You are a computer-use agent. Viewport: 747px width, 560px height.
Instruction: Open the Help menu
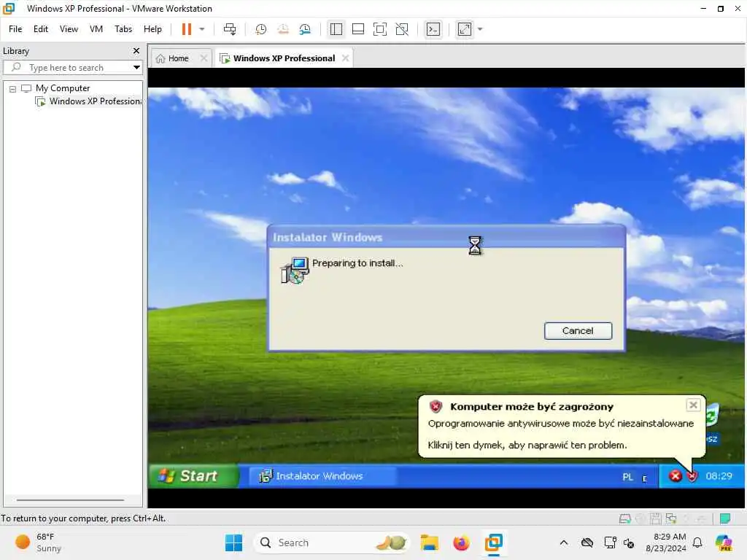pyautogui.click(x=152, y=29)
